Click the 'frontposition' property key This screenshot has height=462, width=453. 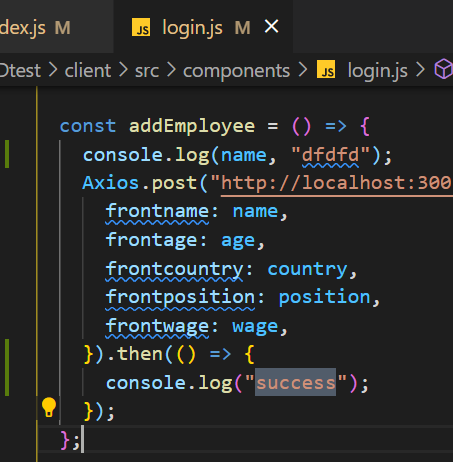[180, 297]
